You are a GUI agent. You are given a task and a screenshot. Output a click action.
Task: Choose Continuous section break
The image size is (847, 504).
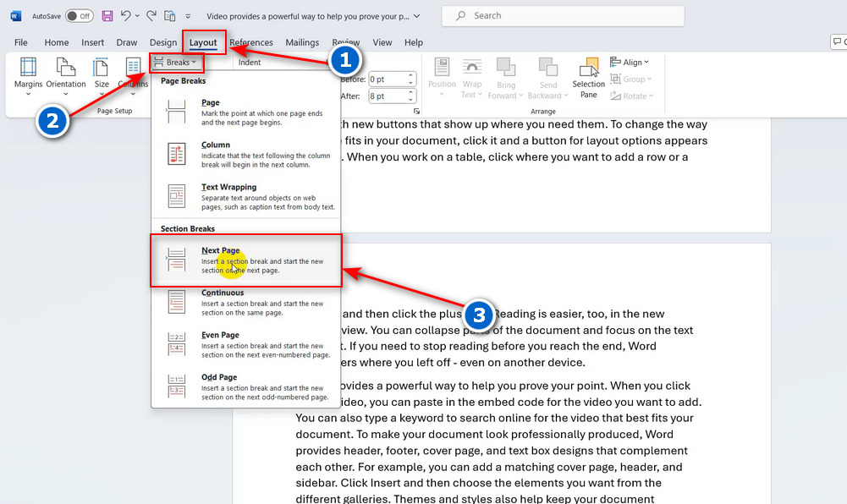click(x=246, y=303)
